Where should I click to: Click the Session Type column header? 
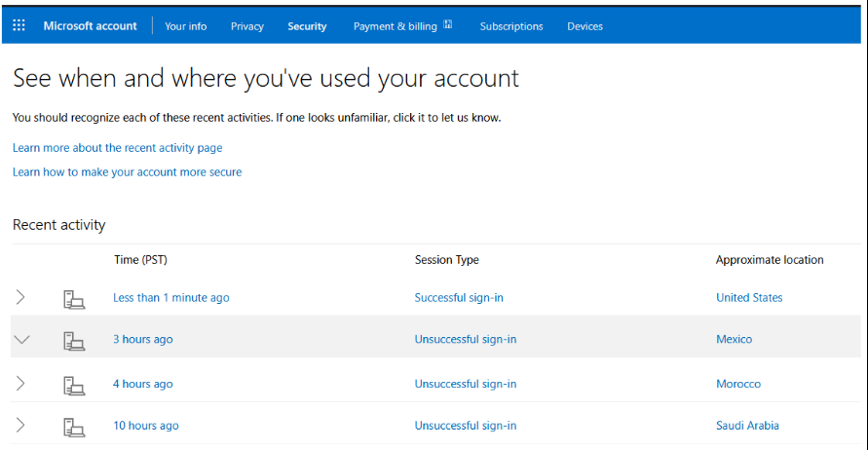pos(447,260)
